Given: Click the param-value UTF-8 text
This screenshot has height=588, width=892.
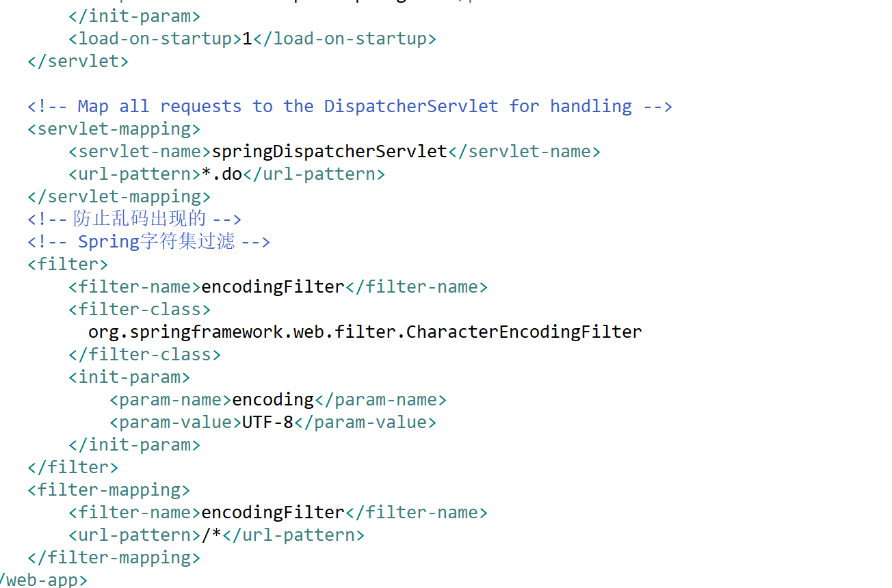Looking at the screenshot, I should (x=267, y=422).
